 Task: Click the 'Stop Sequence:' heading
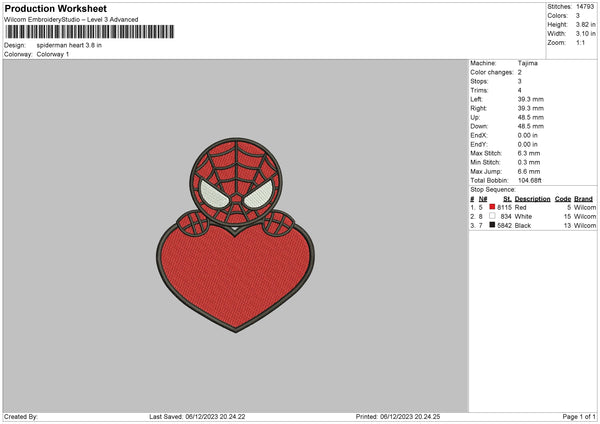click(493, 190)
